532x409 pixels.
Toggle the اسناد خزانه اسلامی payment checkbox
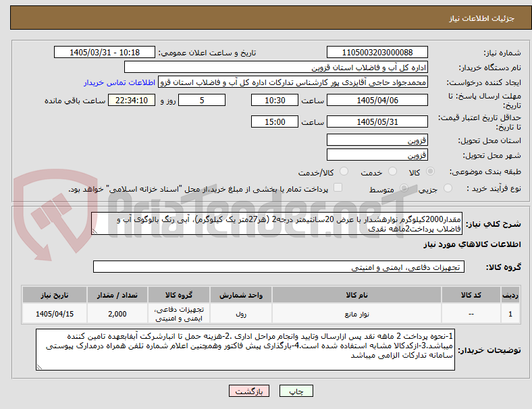tap(338, 188)
